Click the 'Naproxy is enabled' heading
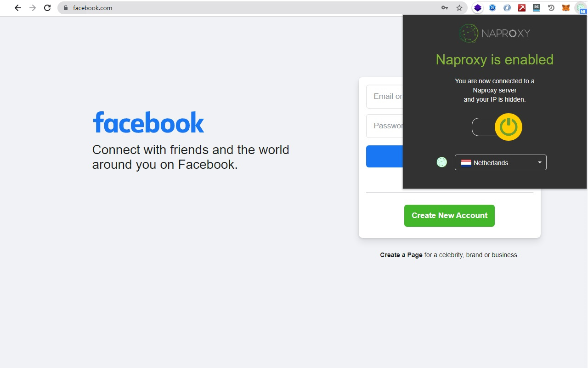The width and height of the screenshot is (588, 368). pyautogui.click(x=495, y=60)
